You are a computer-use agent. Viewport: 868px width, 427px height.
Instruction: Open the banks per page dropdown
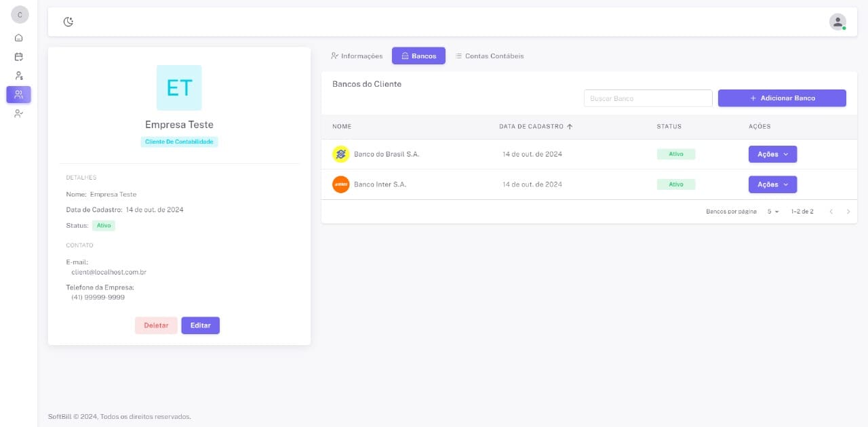coord(773,211)
